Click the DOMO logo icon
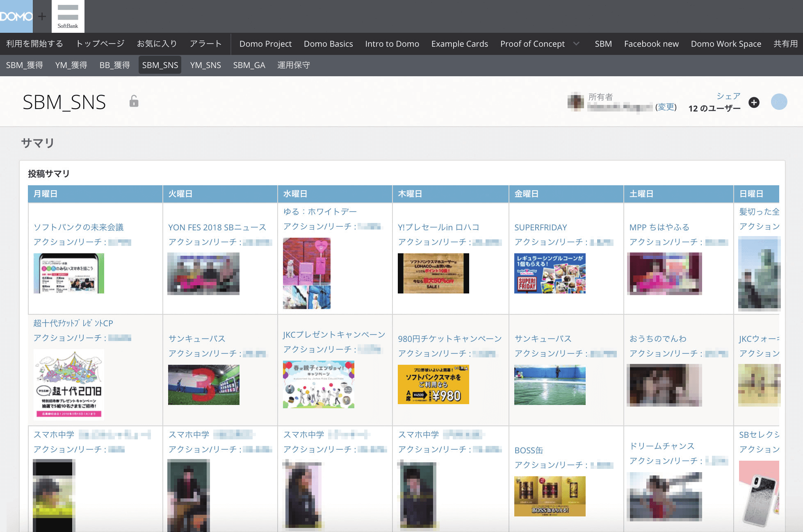803x532 pixels. [x=16, y=16]
